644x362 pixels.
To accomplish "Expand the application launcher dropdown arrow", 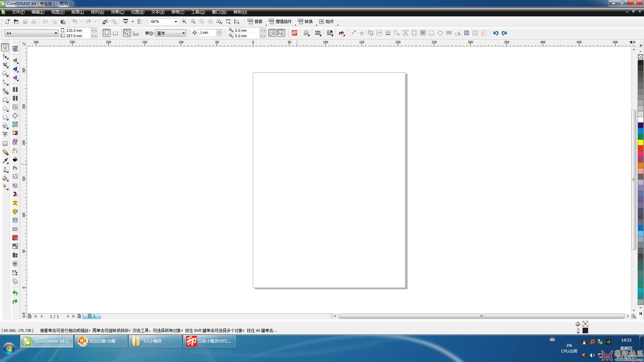I will (132, 21).
